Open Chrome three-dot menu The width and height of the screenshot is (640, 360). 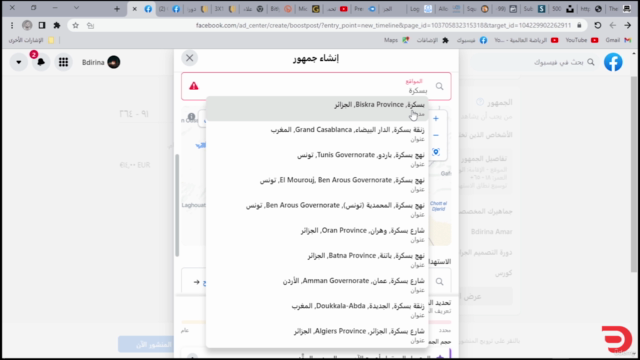tap(12, 25)
